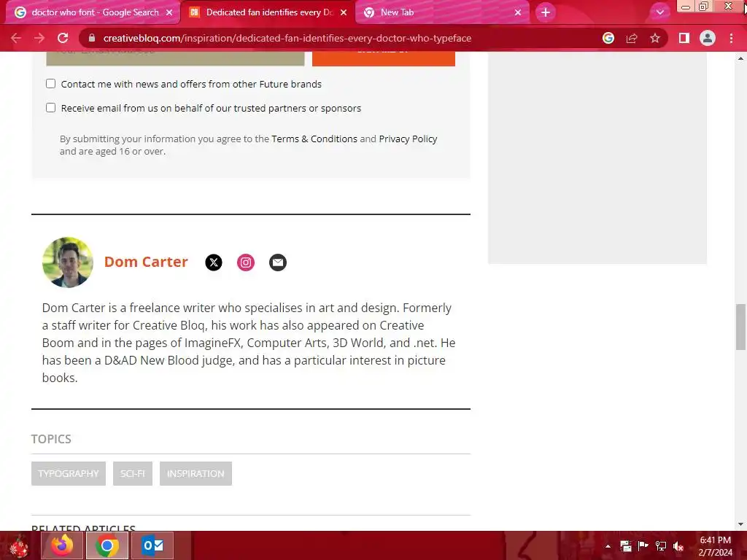Click the scrollbar up arrow
Image resolution: width=747 pixels, height=560 pixels.
tap(740, 58)
